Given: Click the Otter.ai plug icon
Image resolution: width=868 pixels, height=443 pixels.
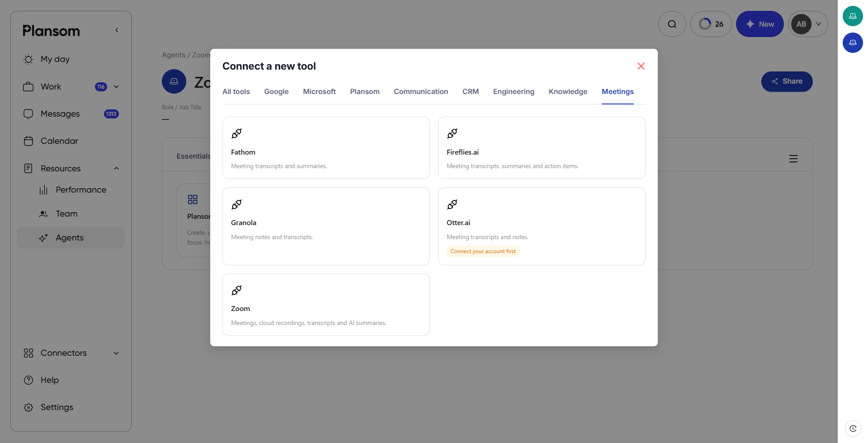Looking at the screenshot, I should click(x=452, y=204).
